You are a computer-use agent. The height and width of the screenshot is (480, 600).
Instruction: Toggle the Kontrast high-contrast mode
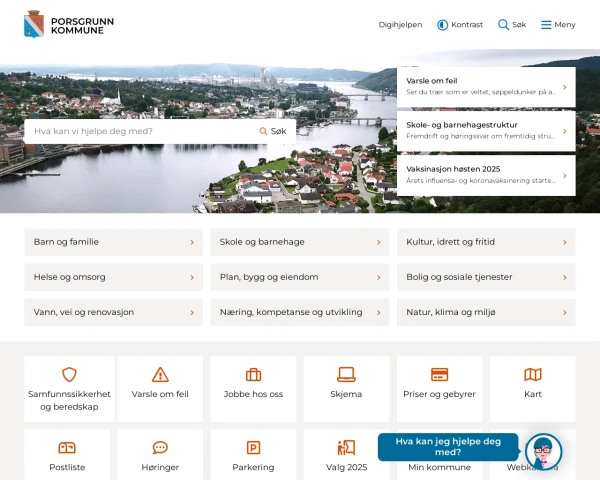pos(460,25)
